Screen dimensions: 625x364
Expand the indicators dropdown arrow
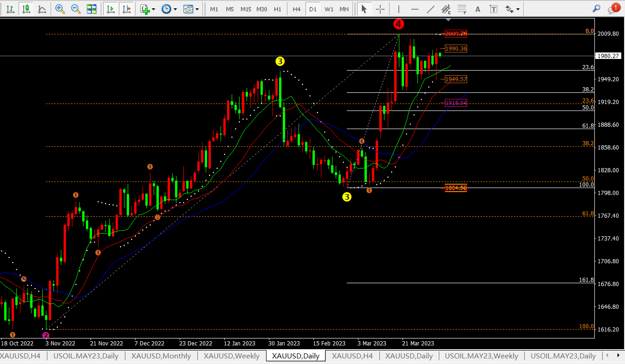tap(154, 9)
